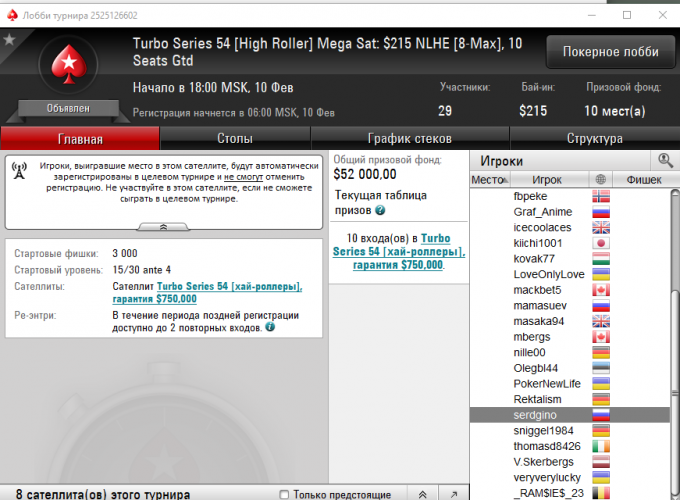This screenshot has width=680, height=500.
Task: Click Canada flag next to mackbet5
Action: click(601, 290)
